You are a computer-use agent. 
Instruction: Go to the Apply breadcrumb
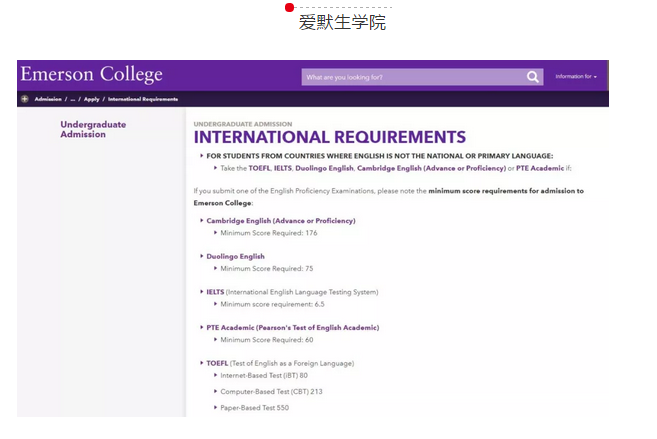pyautogui.click(x=91, y=99)
